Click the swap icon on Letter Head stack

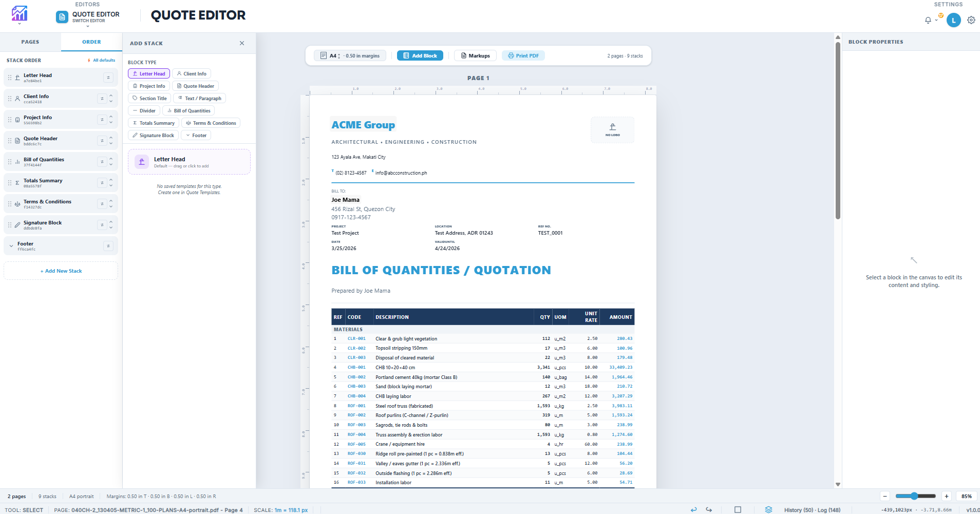point(108,78)
